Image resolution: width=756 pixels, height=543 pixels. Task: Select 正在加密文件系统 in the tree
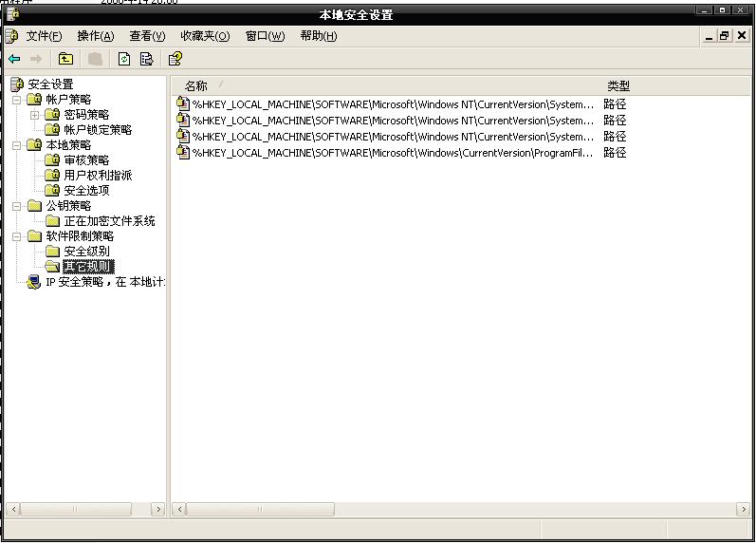[x=109, y=221]
